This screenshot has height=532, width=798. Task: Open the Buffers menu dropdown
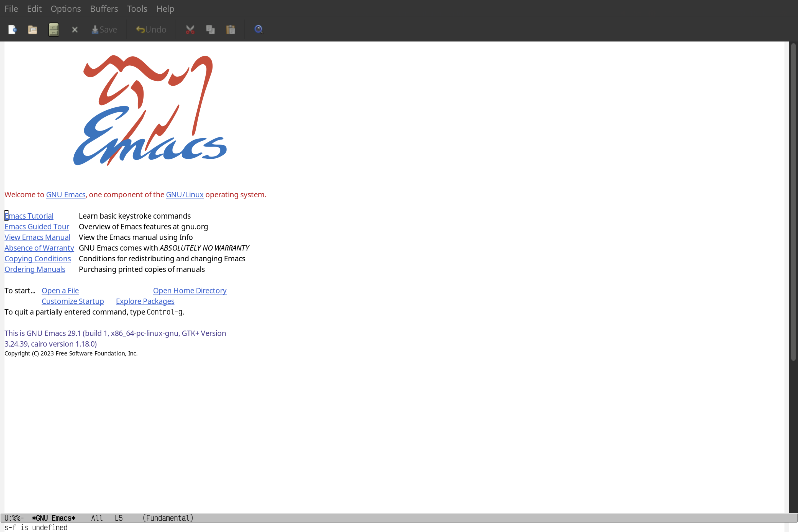(104, 8)
